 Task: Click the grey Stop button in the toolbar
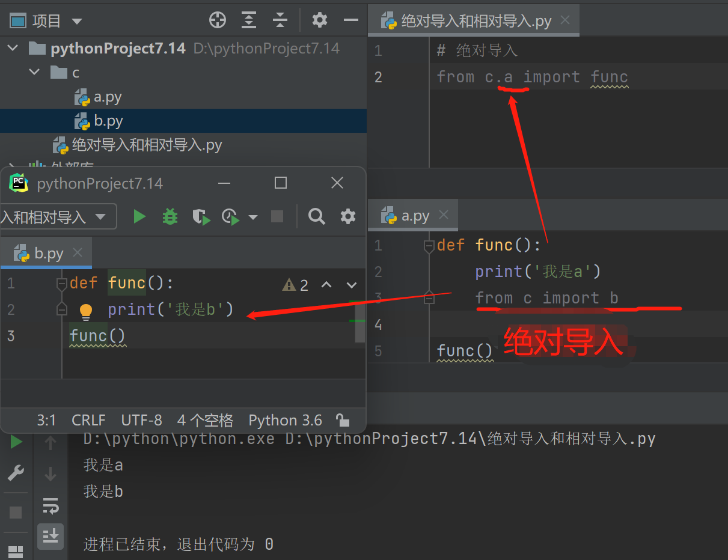coord(277,216)
